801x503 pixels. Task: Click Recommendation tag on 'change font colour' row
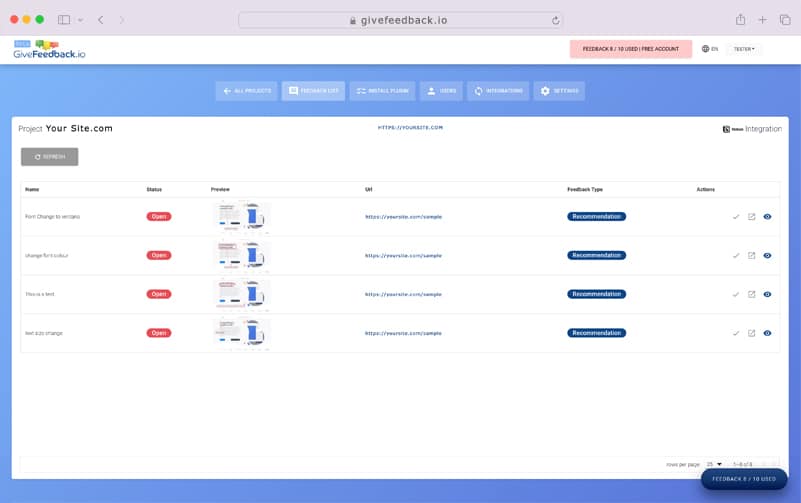coord(597,255)
